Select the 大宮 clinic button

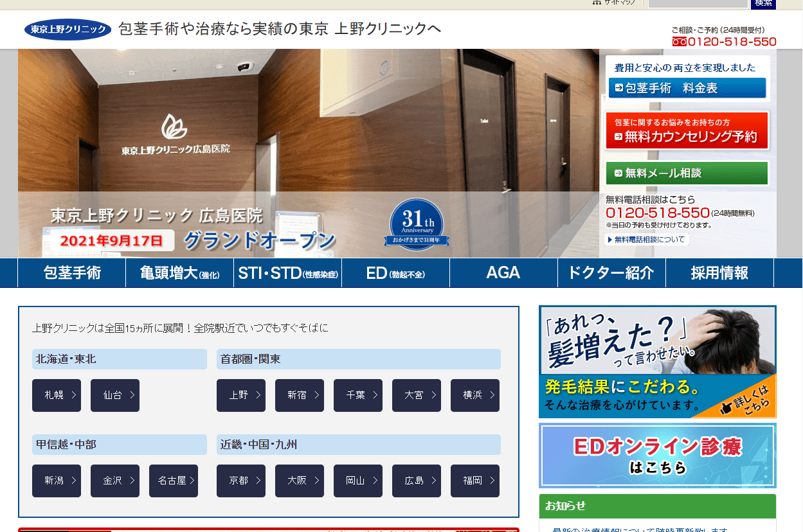point(417,395)
